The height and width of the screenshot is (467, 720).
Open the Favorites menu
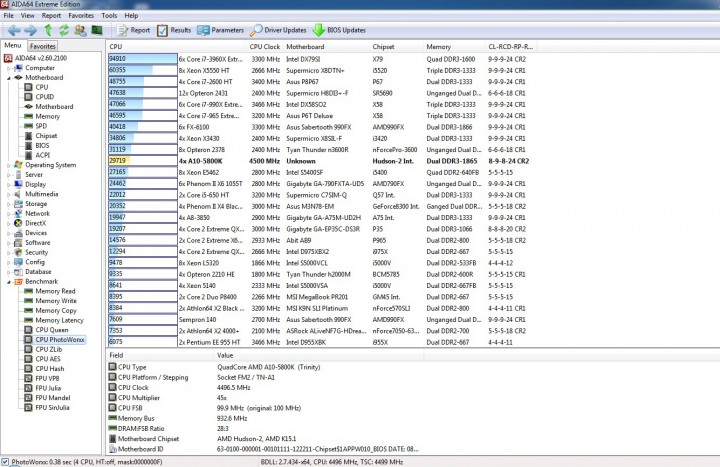81,16
